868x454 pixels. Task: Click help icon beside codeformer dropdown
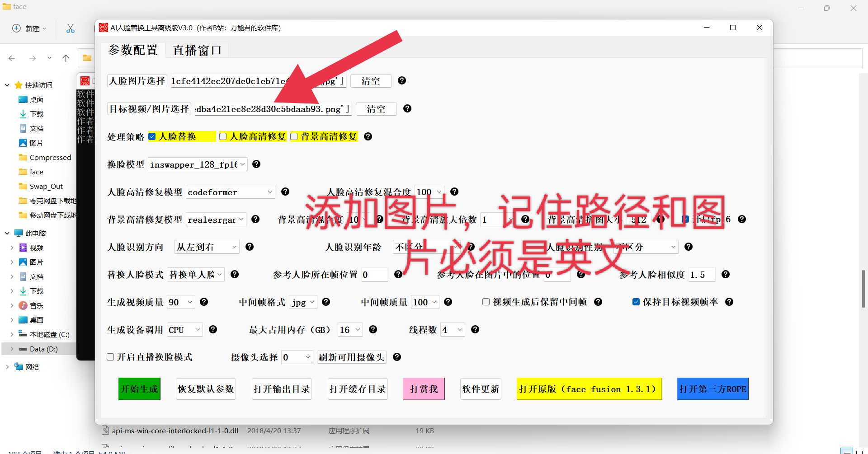(285, 192)
